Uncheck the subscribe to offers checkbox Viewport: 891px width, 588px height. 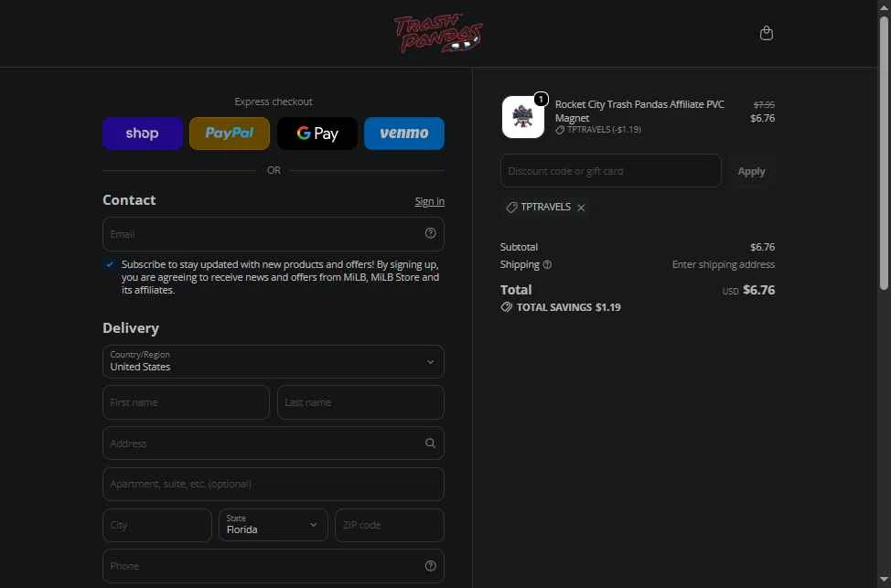(110, 265)
